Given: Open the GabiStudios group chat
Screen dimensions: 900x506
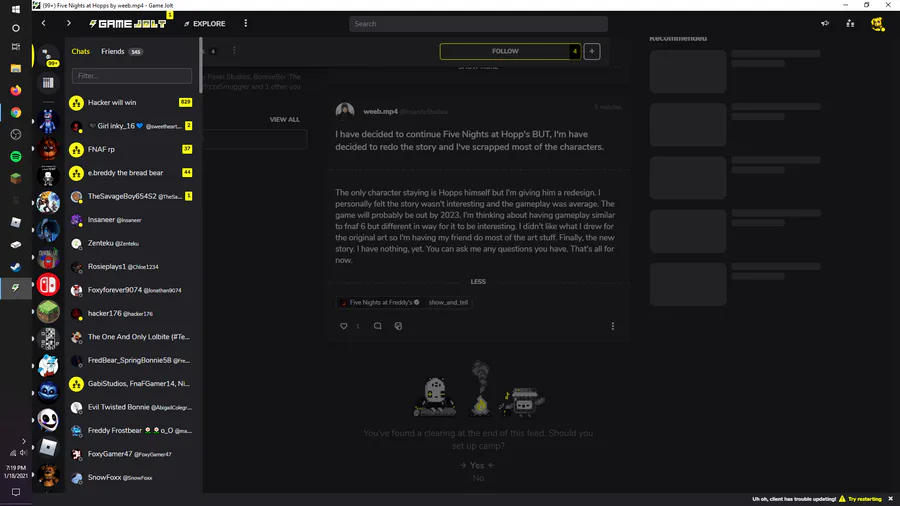Looking at the screenshot, I should tap(133, 384).
